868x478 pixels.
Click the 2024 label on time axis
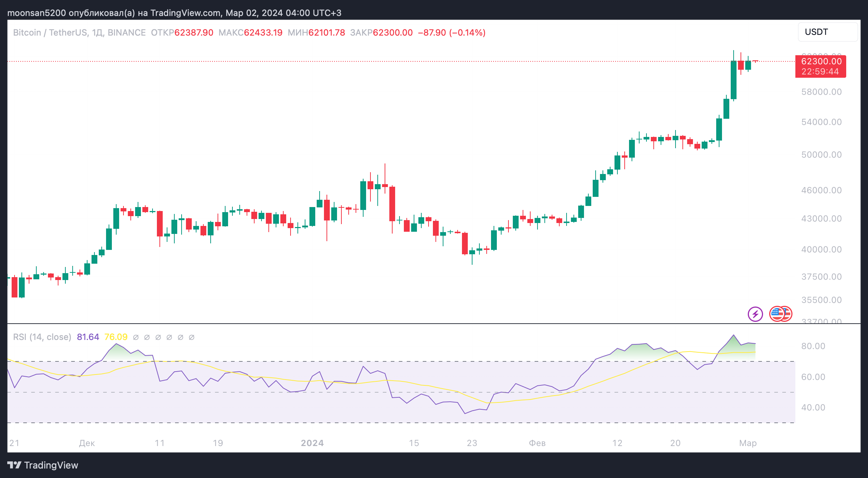click(312, 443)
